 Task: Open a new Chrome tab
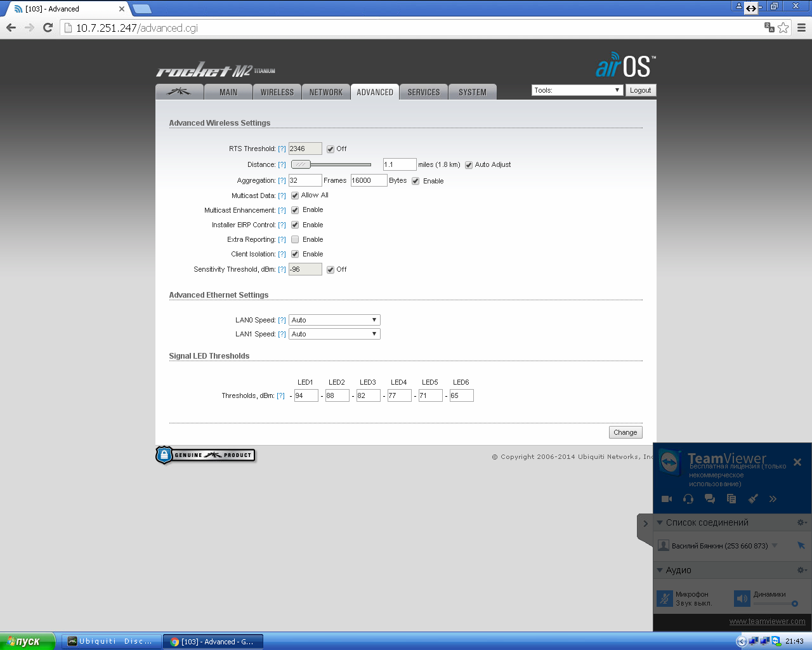point(141,9)
